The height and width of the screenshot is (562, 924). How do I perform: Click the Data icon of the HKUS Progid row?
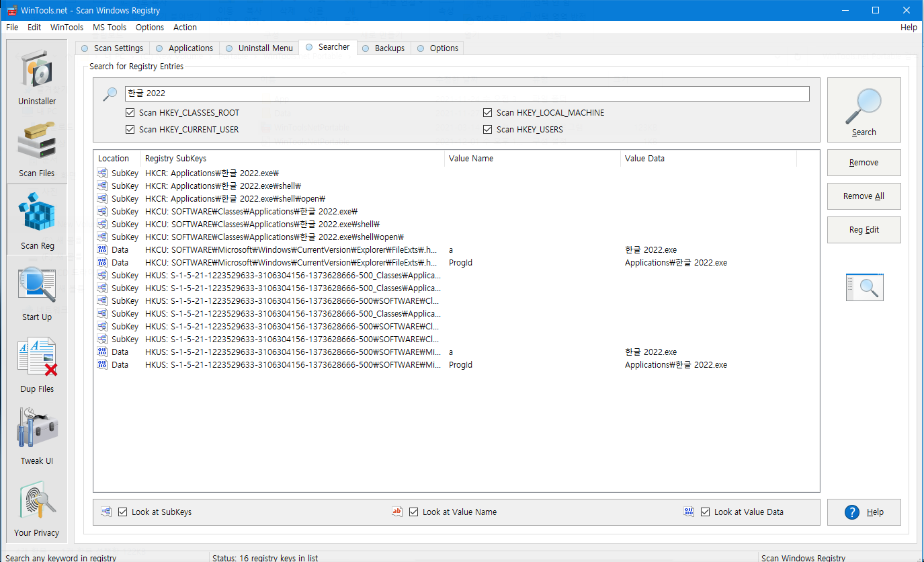[103, 364]
